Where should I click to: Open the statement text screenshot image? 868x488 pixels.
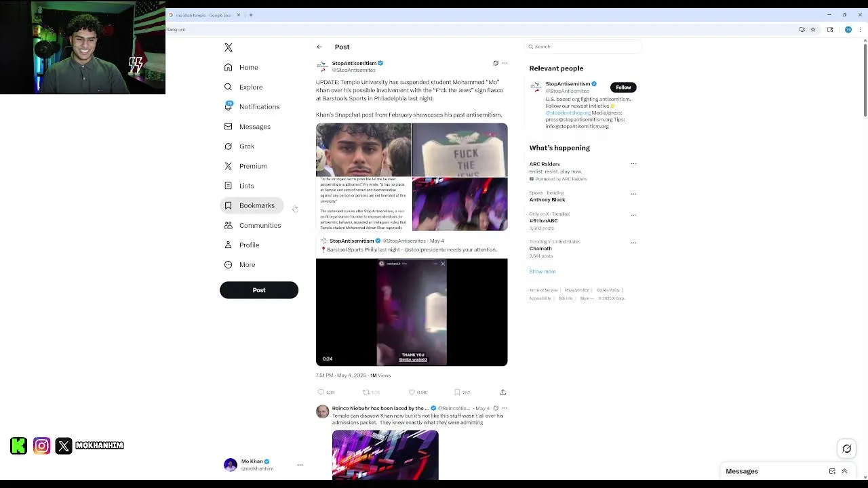pyautogui.click(x=363, y=204)
